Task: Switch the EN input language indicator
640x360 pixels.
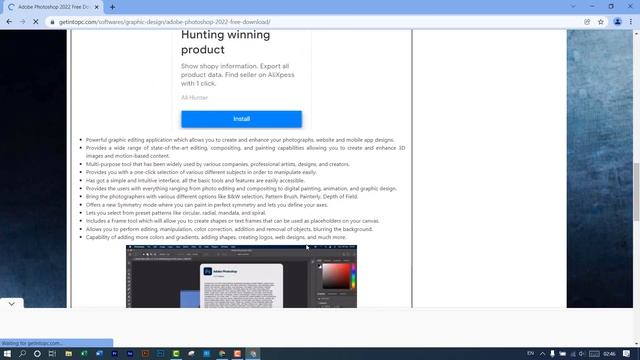Action: pos(531,353)
